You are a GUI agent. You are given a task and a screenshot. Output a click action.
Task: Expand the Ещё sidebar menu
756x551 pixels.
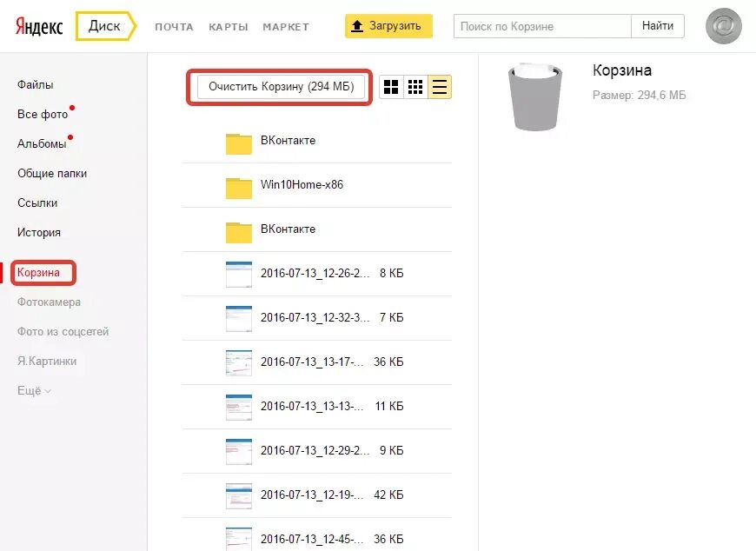pyautogui.click(x=34, y=390)
